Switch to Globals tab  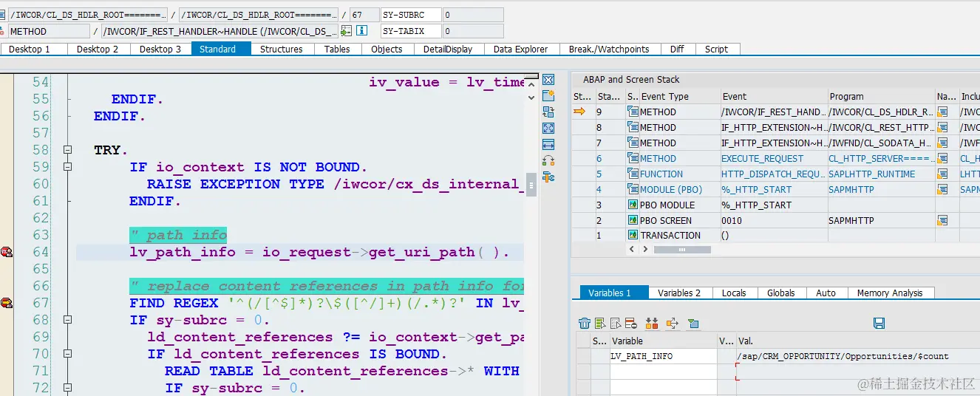[x=781, y=293]
